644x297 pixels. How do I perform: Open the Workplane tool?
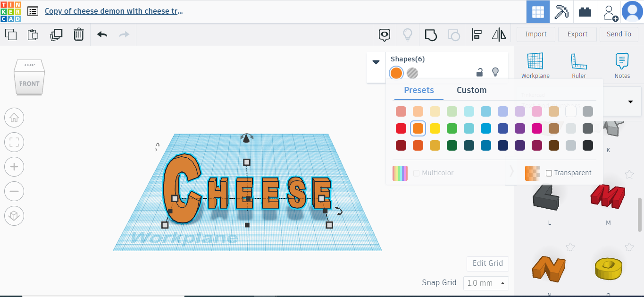(x=535, y=65)
